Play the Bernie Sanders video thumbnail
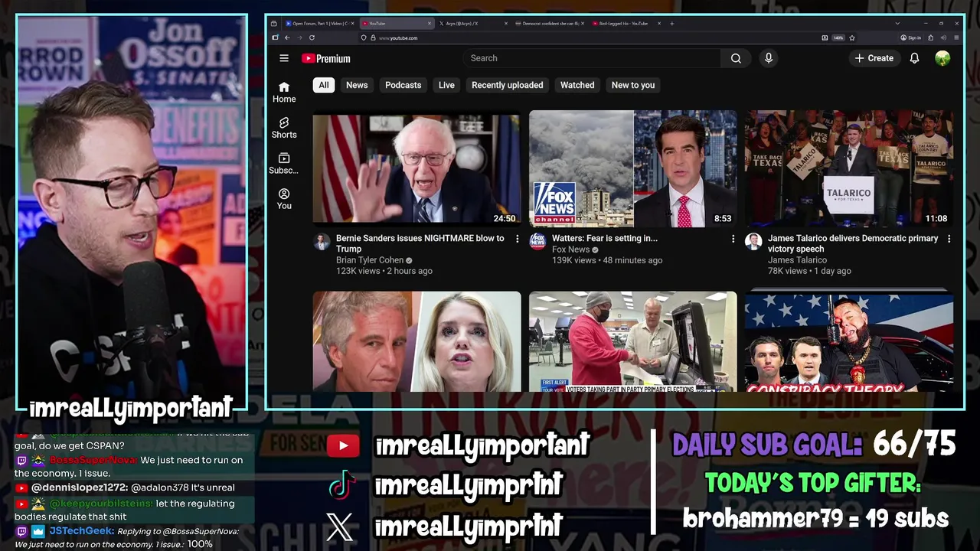Viewport: 980px width, 551px height. point(416,168)
